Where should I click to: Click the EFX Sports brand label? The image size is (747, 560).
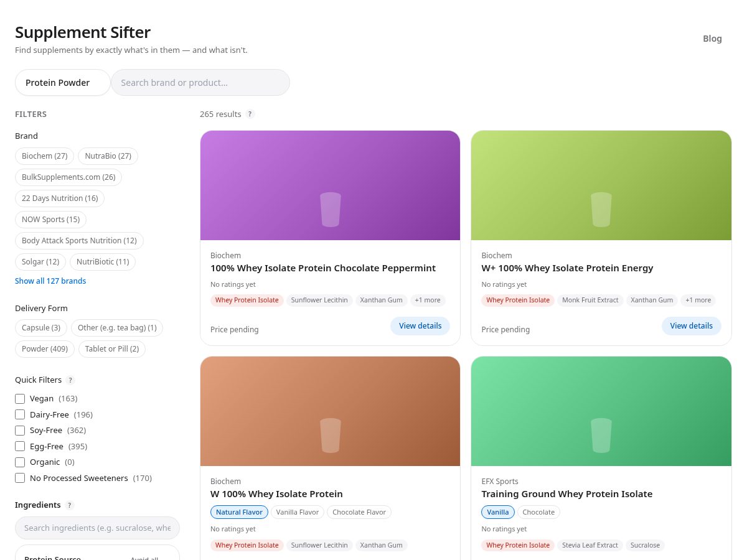(x=500, y=482)
